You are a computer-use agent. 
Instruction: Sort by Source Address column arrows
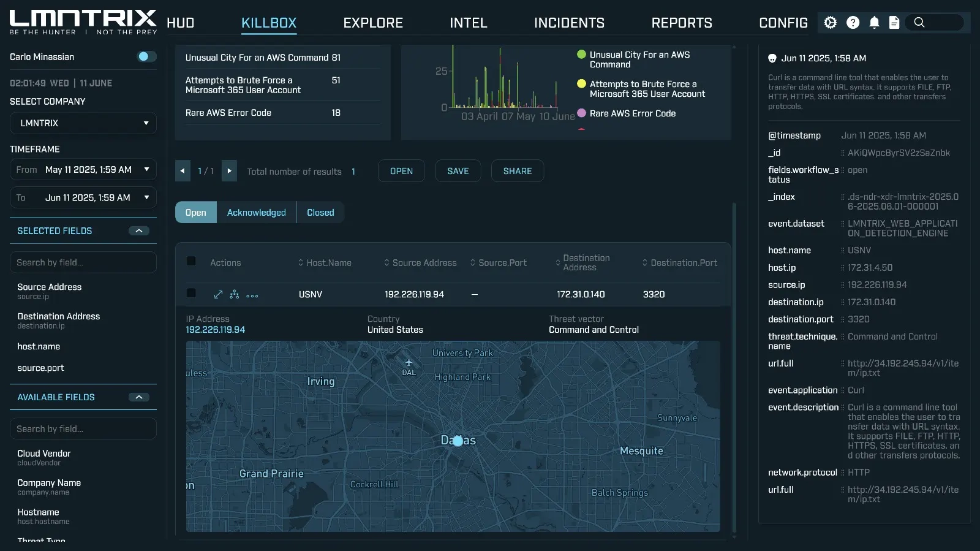(x=387, y=263)
